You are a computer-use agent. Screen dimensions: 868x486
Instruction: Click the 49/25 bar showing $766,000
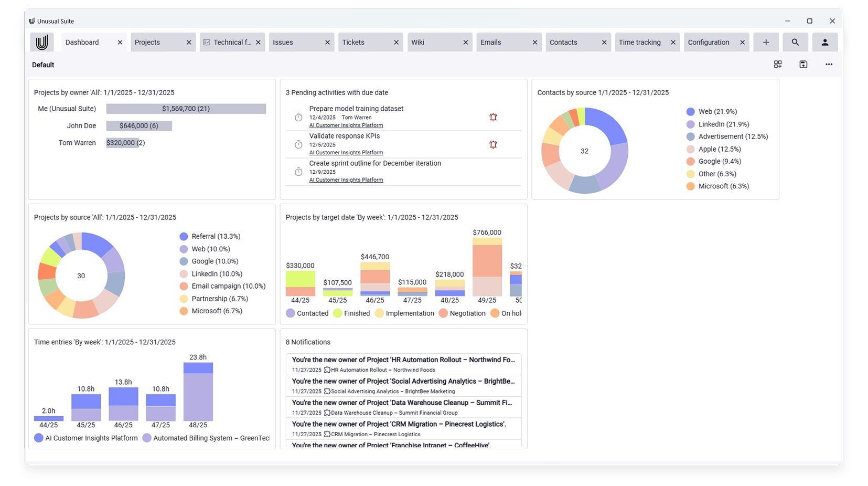tap(487, 268)
